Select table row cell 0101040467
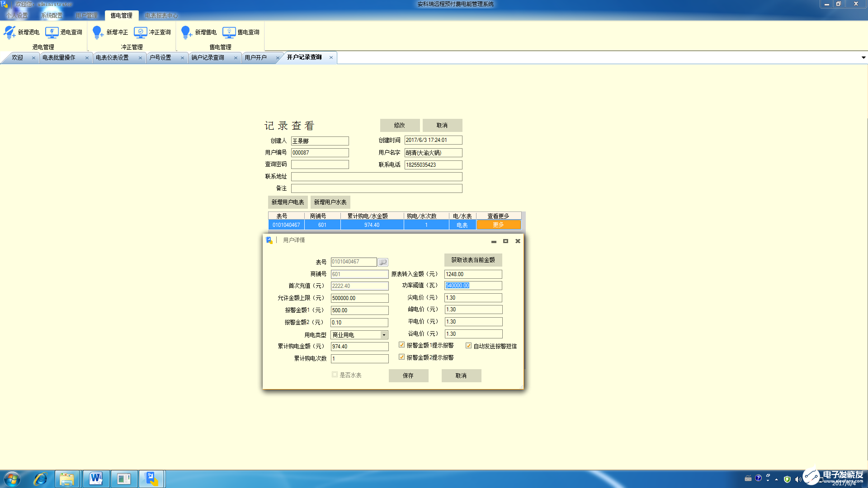Image resolution: width=868 pixels, height=488 pixels. tap(286, 225)
